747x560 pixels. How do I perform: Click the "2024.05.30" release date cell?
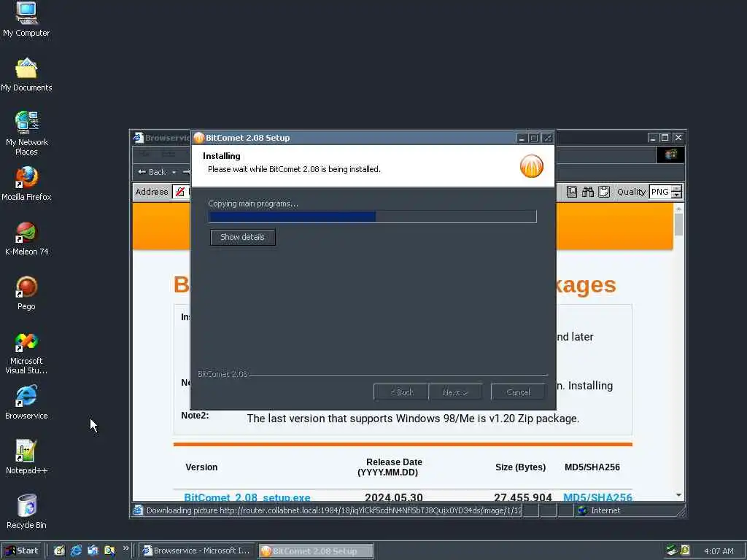393,497
